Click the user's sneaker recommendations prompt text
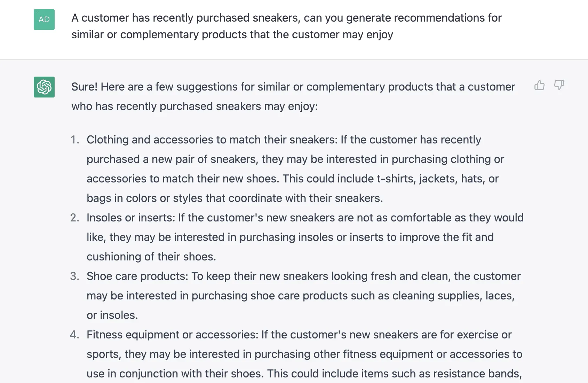Image resolution: width=588 pixels, height=383 pixels. click(x=286, y=26)
